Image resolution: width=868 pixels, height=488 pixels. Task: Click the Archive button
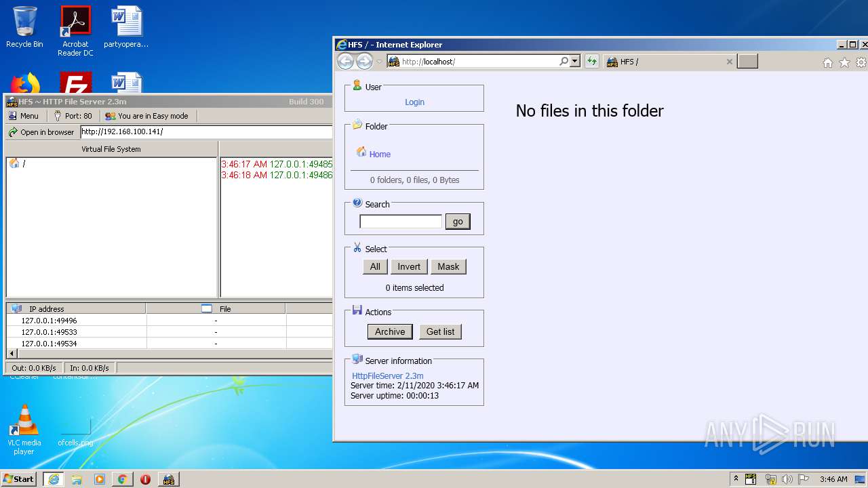(390, 331)
